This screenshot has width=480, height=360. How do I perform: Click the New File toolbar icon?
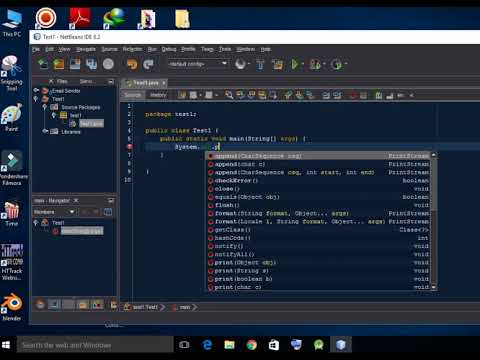(43, 64)
